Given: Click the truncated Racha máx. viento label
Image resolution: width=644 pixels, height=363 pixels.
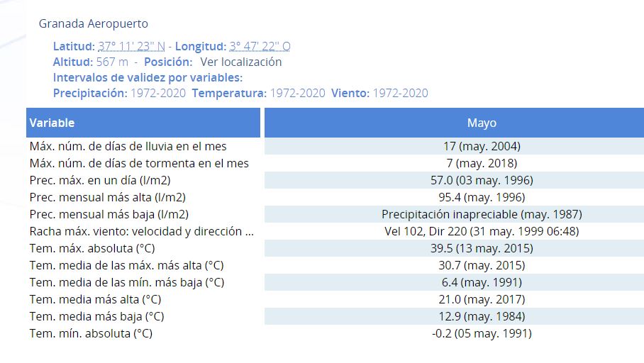Looking at the screenshot, I should pos(141,232).
